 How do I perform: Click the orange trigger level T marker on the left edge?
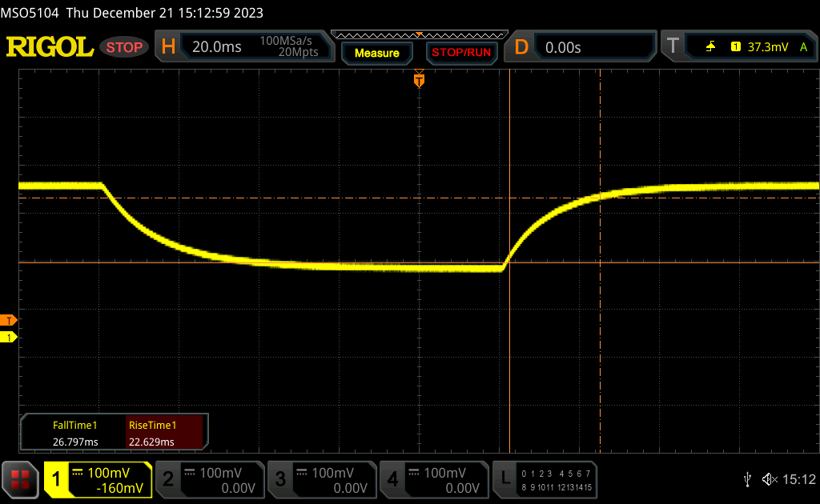tap(8, 321)
